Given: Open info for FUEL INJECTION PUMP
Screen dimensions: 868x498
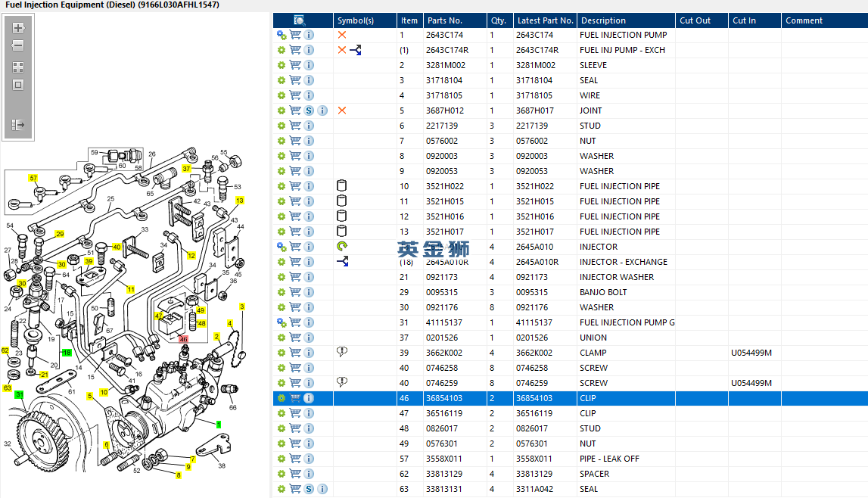Looking at the screenshot, I should (x=309, y=35).
